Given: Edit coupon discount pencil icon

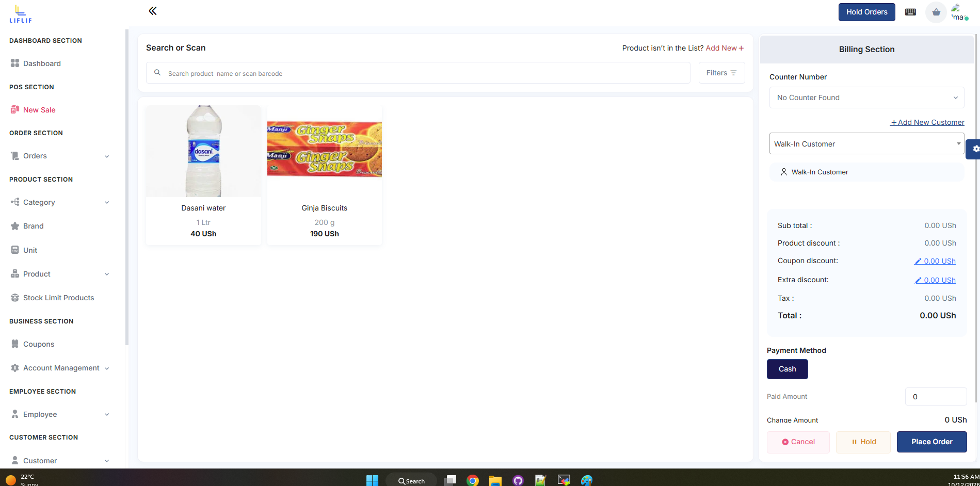Looking at the screenshot, I should 918,262.
